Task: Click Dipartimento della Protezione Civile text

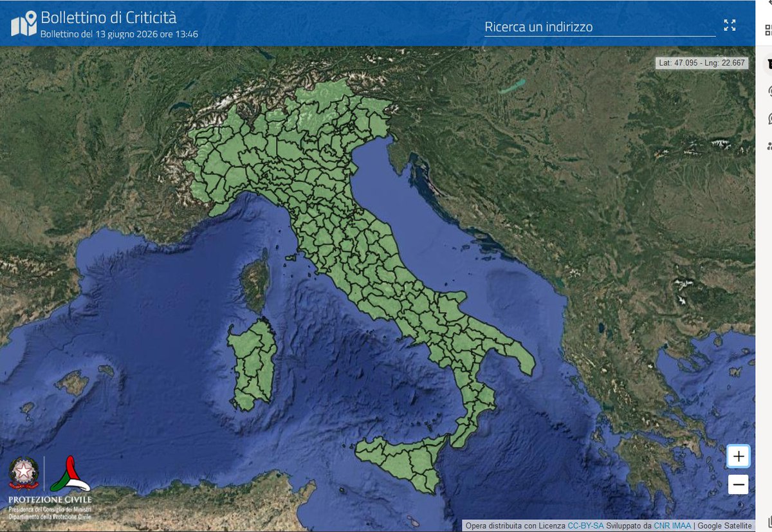Action: tap(50, 516)
